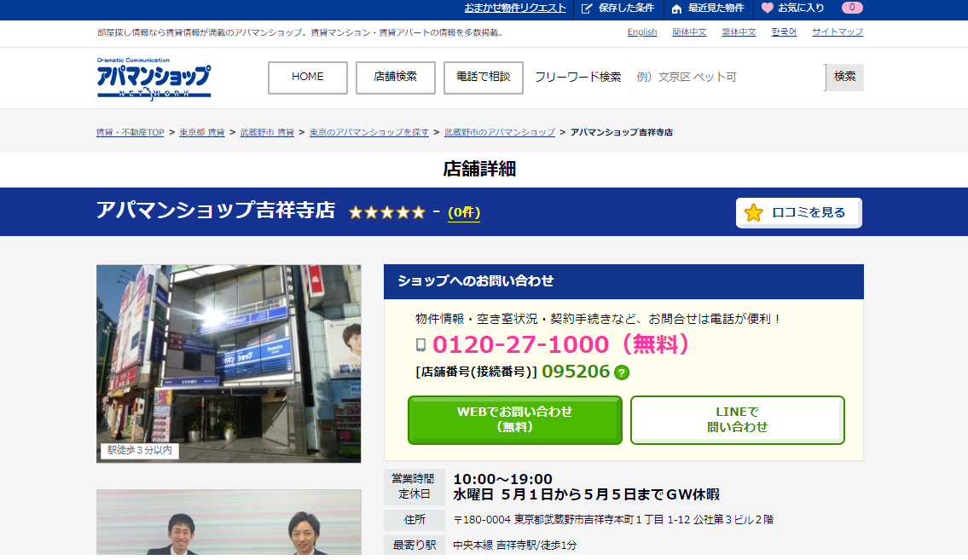Image resolution: width=968 pixels, height=560 pixels.
Task: Click the yellow star icon on 口コミを見る
Action: (753, 213)
